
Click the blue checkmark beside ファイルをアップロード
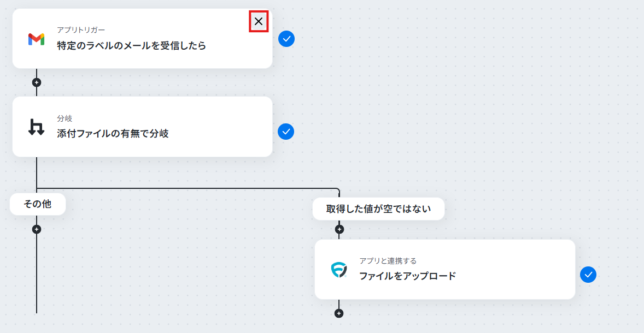(588, 275)
